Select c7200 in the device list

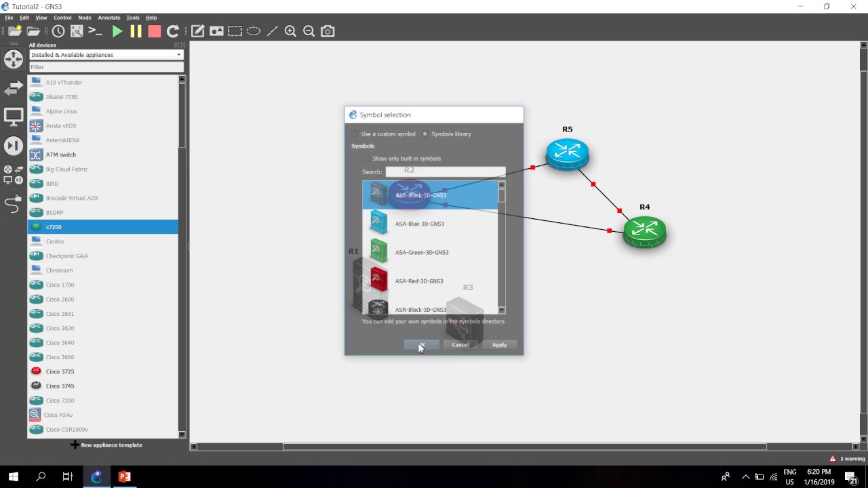tap(102, 227)
